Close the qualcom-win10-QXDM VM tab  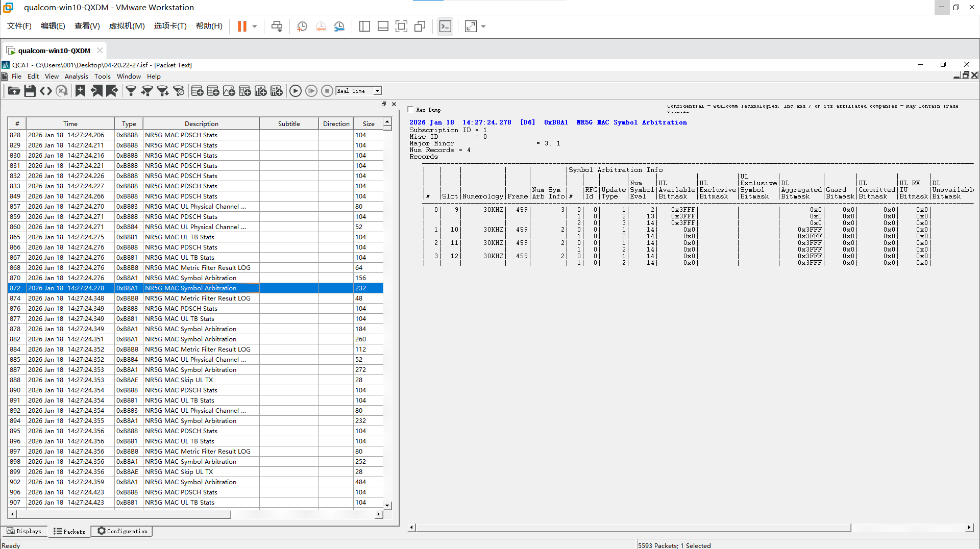(100, 50)
